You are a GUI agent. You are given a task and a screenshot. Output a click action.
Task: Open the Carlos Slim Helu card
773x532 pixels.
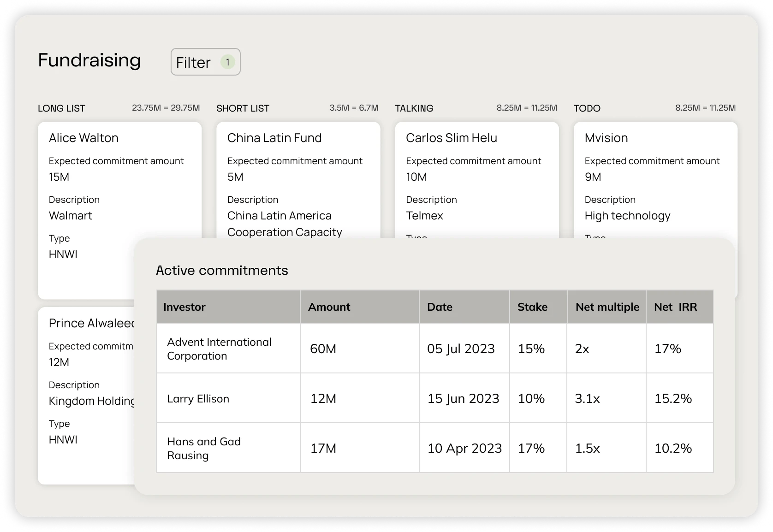click(x=451, y=138)
